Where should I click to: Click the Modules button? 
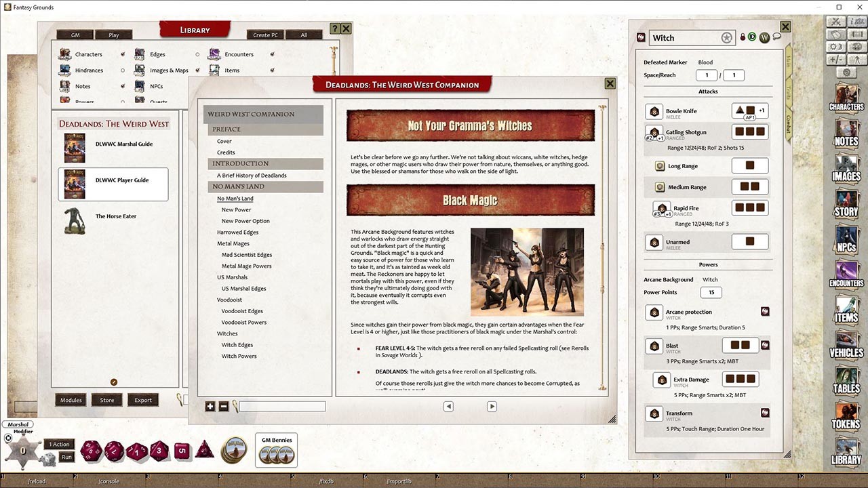(x=71, y=400)
